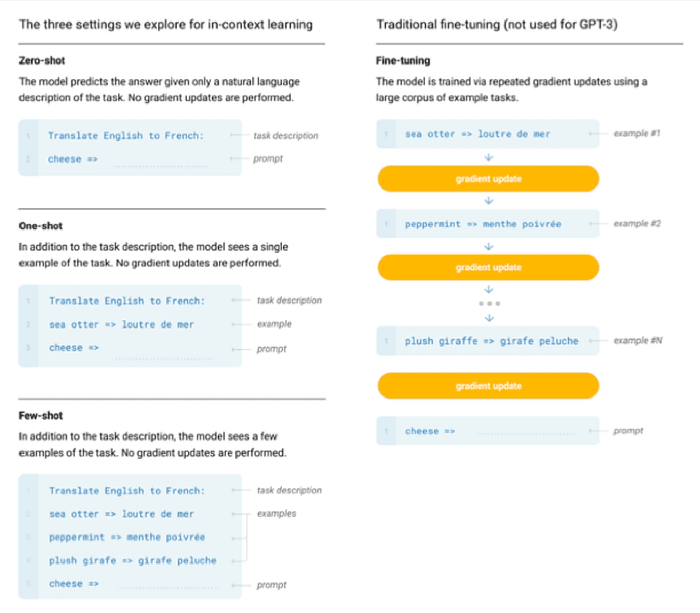Screen dimensions: 700x613
Task: Click the arrow next to example #N label
Action: tap(599, 341)
